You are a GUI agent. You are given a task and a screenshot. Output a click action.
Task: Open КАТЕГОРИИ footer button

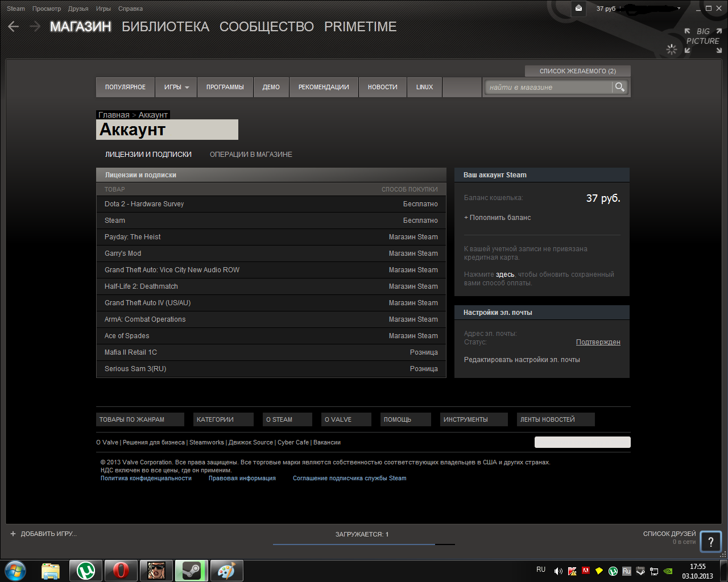223,419
